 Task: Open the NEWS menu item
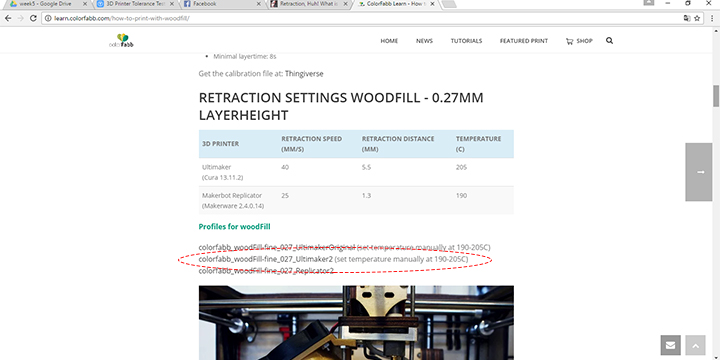(x=424, y=41)
